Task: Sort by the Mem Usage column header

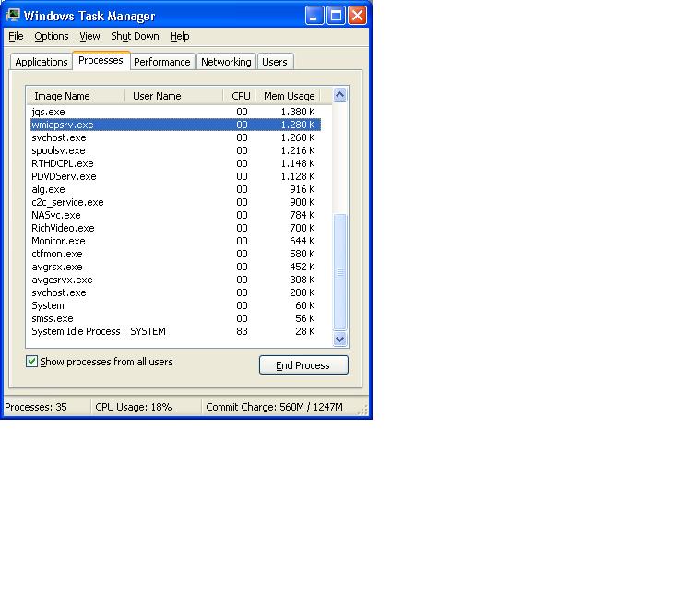Action: (289, 96)
